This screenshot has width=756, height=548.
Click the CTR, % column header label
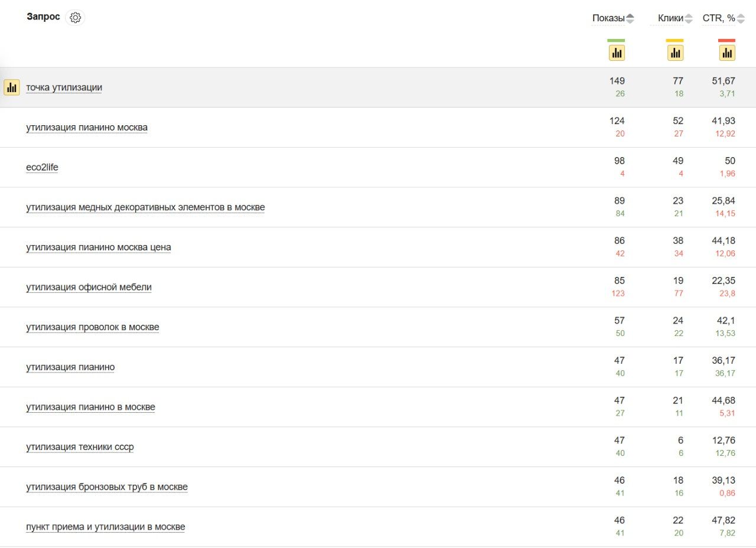(x=719, y=18)
